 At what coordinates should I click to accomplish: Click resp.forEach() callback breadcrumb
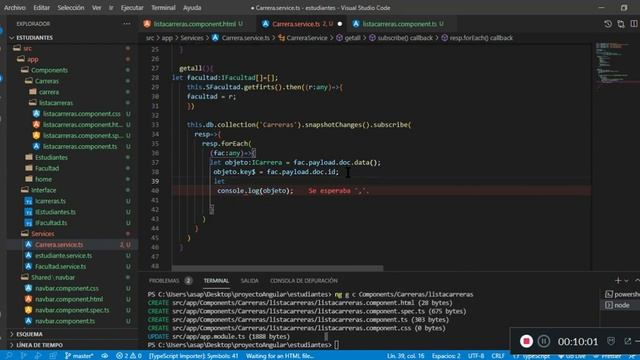(481, 38)
